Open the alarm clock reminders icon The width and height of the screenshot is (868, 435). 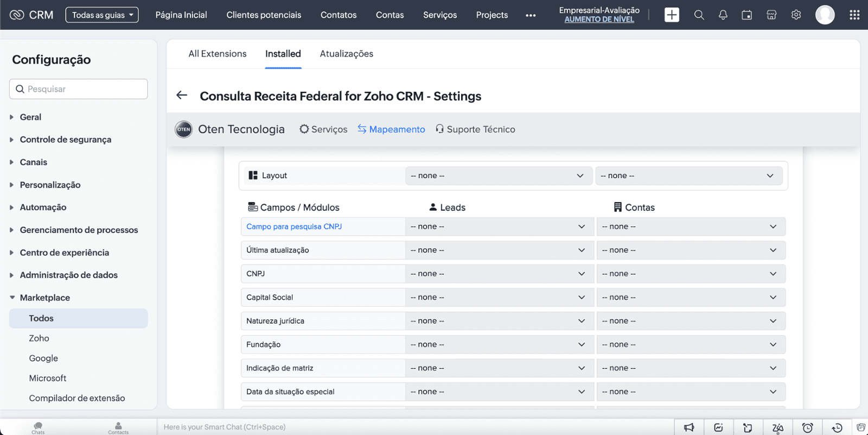(x=807, y=427)
